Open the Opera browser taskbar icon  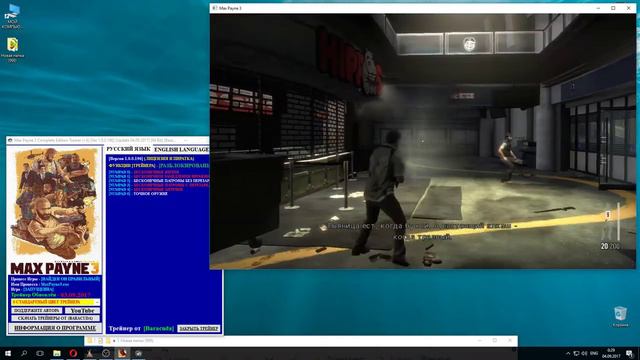[x=73, y=353]
